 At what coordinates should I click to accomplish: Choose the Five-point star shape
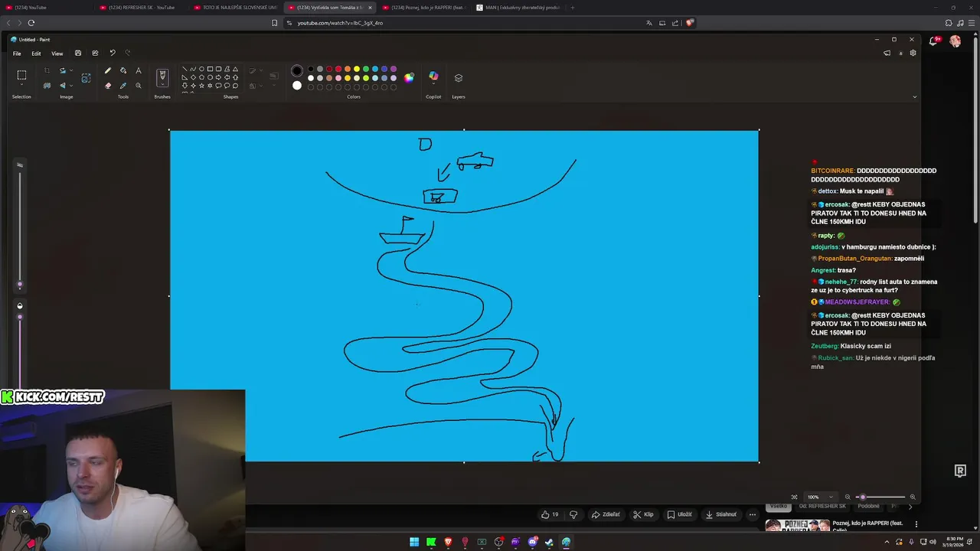[201, 86]
